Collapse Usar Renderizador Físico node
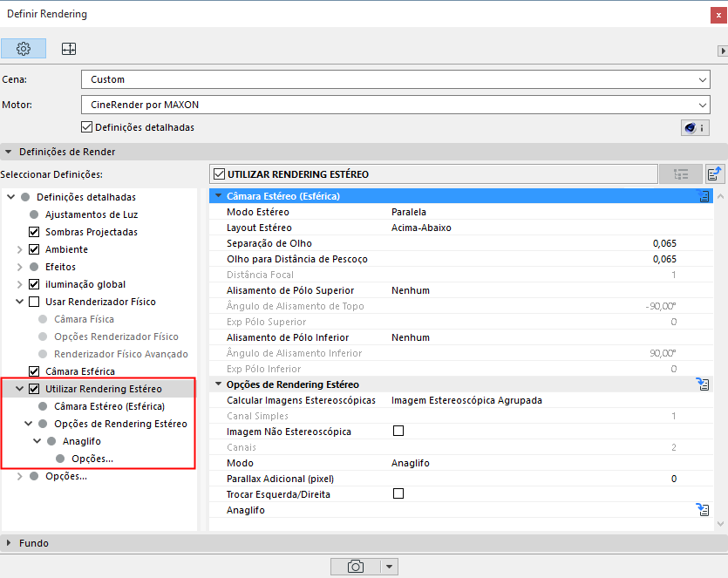The width and height of the screenshot is (728, 578). click(x=19, y=302)
